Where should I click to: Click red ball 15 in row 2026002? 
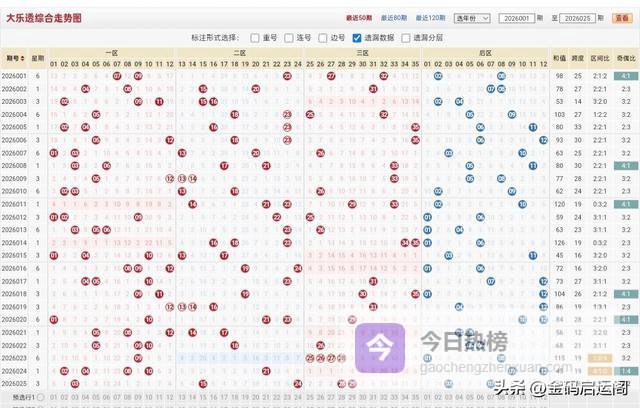coord(203,87)
